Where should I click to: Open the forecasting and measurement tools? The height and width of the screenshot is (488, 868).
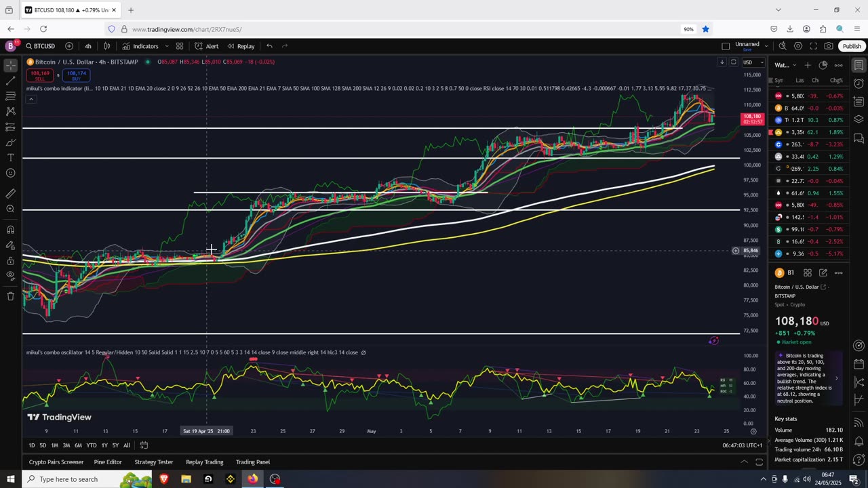[10, 127]
